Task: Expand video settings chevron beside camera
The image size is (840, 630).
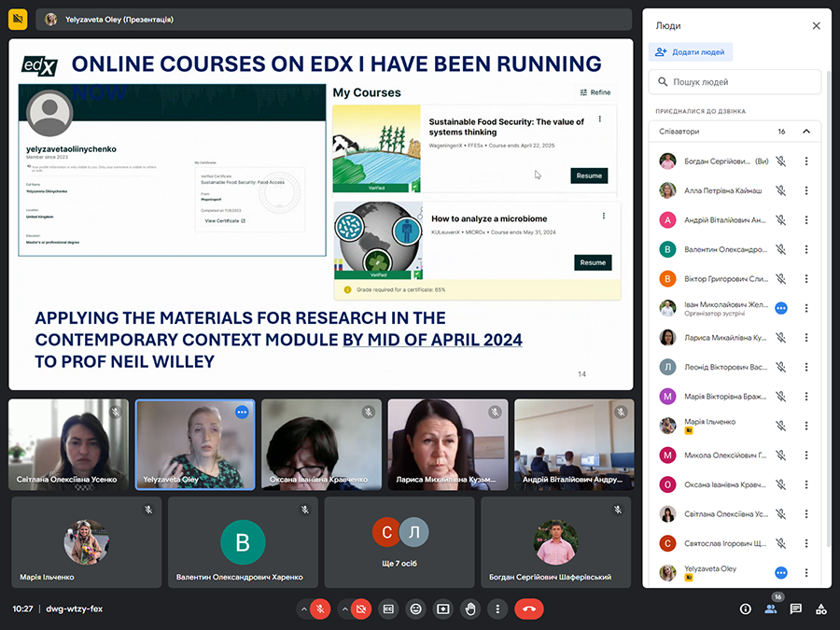Action: pos(344,609)
